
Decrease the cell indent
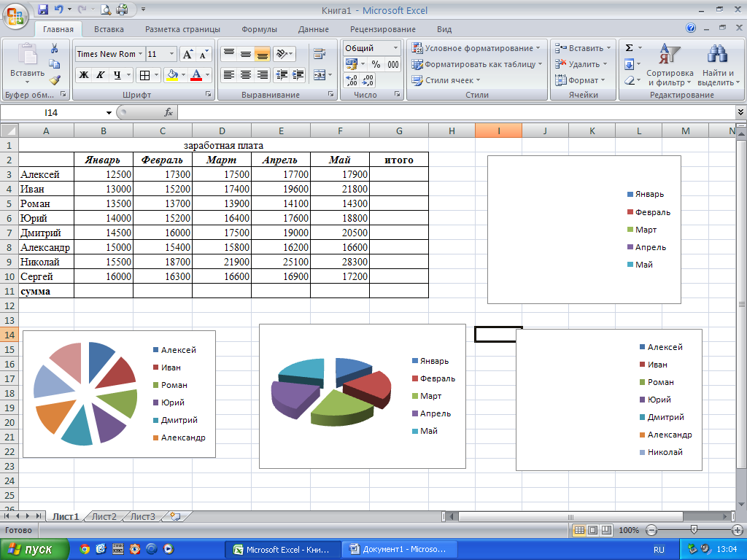(x=282, y=75)
